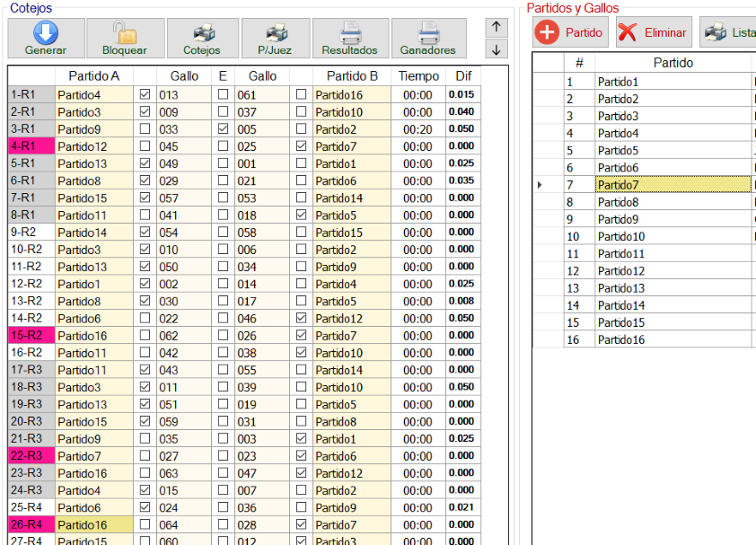Click the Dif column header
This screenshot has width=756, height=545.
(x=463, y=75)
